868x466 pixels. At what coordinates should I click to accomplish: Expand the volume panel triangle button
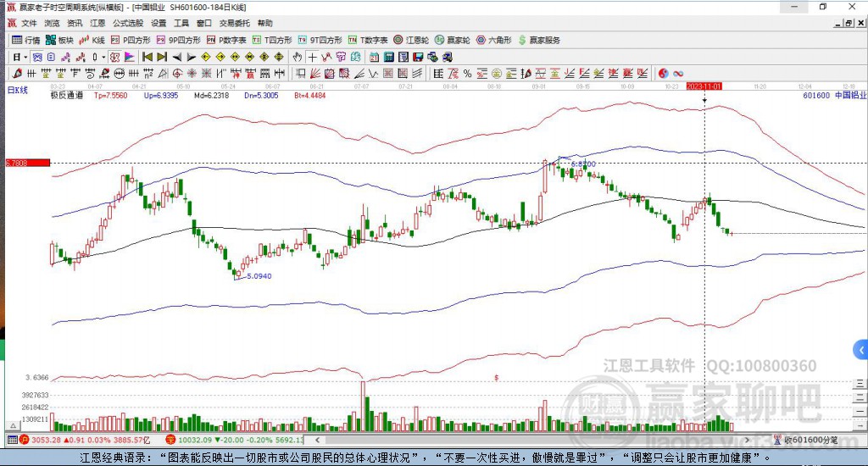[x=14, y=425]
